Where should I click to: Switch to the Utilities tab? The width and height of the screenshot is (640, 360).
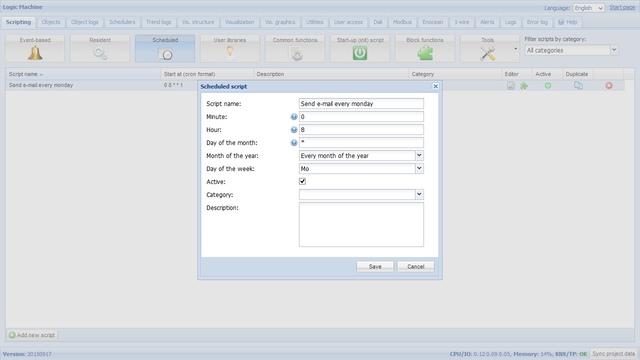[314, 22]
